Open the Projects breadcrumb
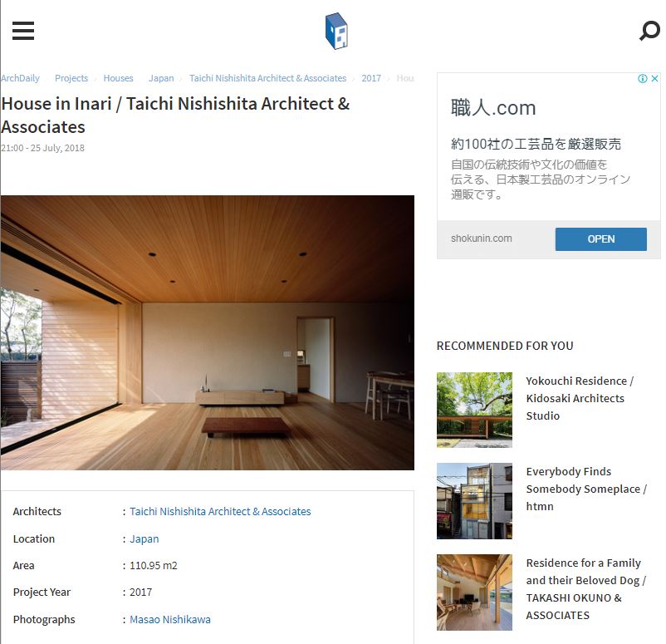Viewport: 666px width, 644px height. [x=71, y=78]
